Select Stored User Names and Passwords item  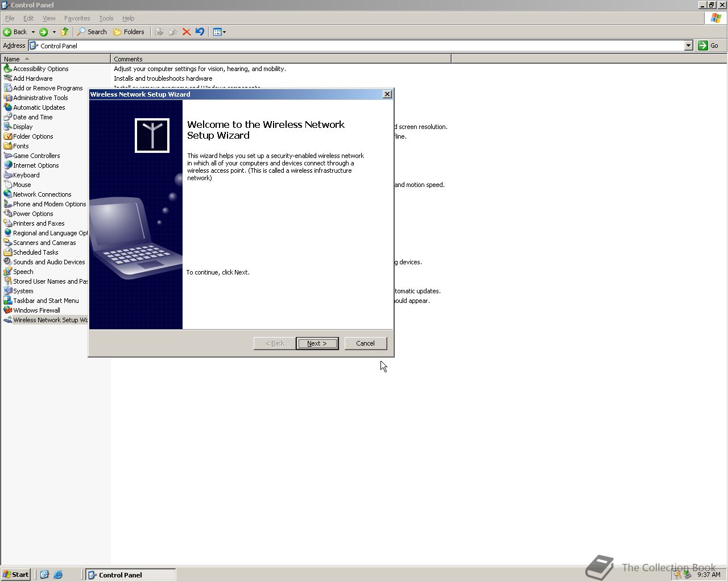(x=45, y=281)
